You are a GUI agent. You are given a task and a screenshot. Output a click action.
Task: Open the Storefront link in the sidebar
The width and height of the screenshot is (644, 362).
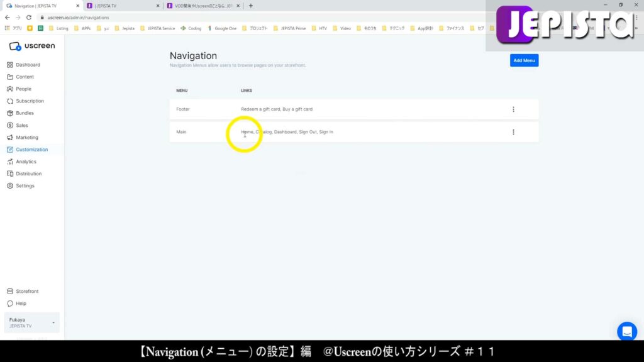[28, 291]
